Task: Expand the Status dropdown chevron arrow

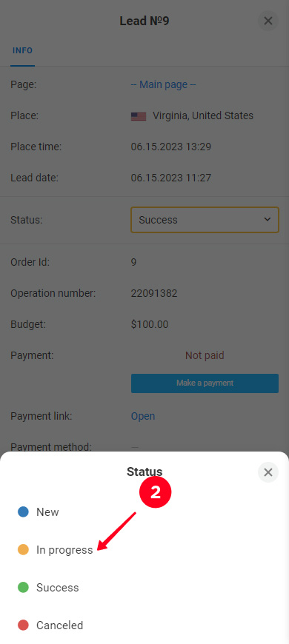Action: (268, 219)
